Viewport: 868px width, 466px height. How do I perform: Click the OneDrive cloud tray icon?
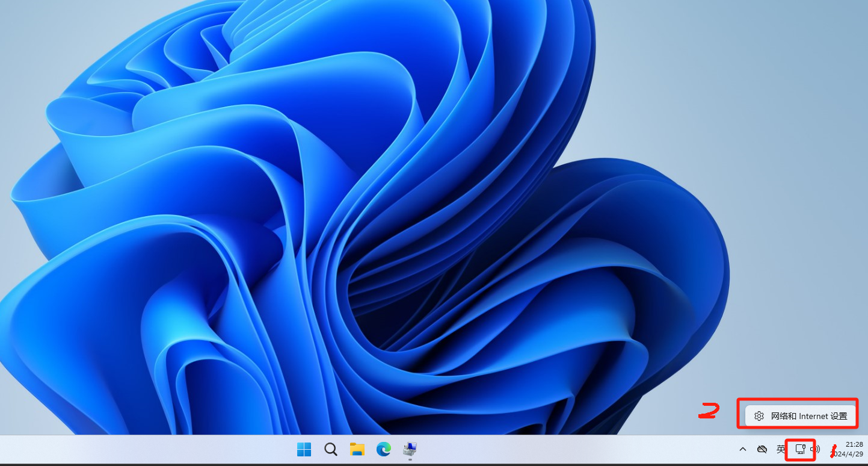762,449
